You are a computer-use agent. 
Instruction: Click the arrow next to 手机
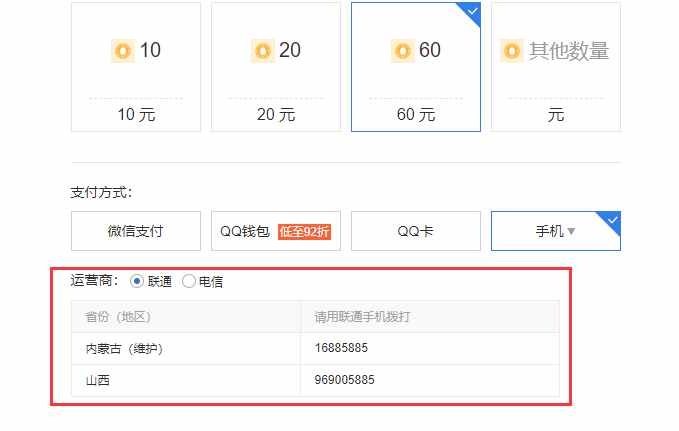[x=571, y=232]
